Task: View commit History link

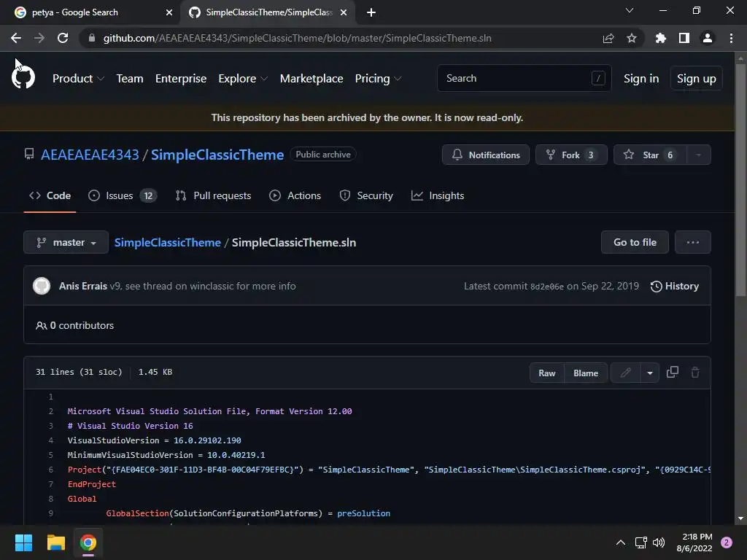Action: tap(675, 286)
